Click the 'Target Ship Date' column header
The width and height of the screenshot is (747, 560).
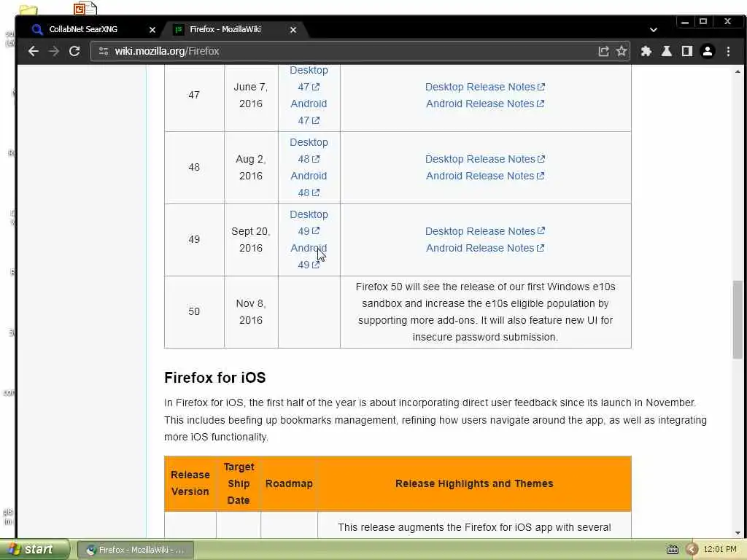click(x=239, y=483)
